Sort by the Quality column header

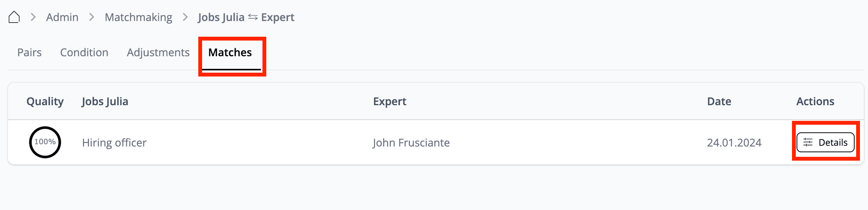tap(45, 101)
